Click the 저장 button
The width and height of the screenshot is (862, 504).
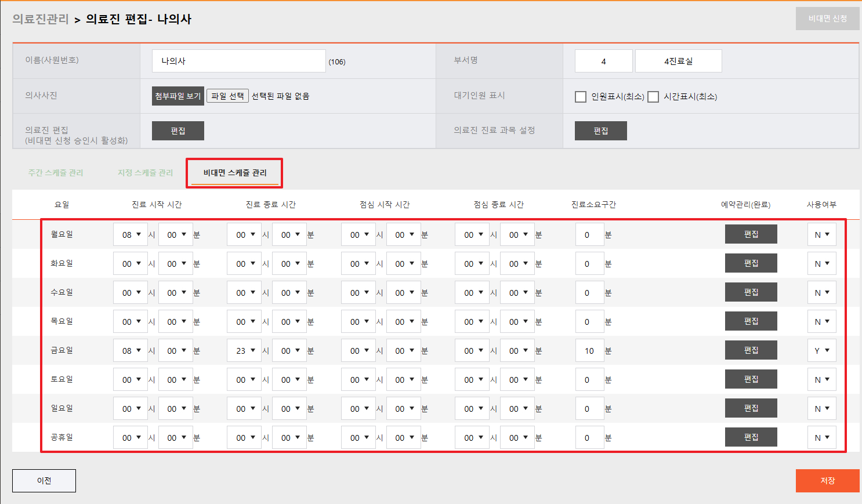[x=827, y=481]
